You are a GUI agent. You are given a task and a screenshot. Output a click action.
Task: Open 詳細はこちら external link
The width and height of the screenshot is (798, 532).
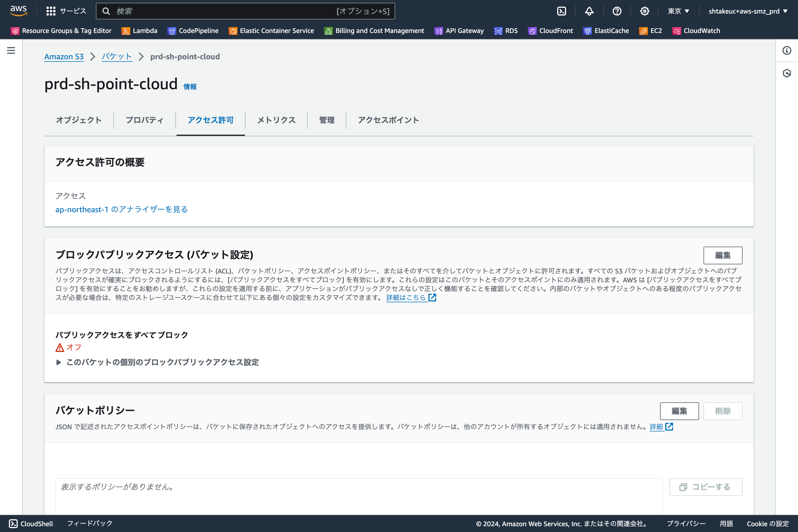pyautogui.click(x=411, y=298)
